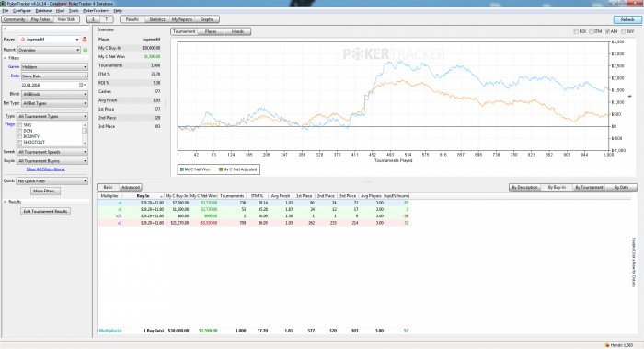The image size is (644, 349).
Task: Check the BOUNTY flag checkbox
Action: click(x=19, y=136)
